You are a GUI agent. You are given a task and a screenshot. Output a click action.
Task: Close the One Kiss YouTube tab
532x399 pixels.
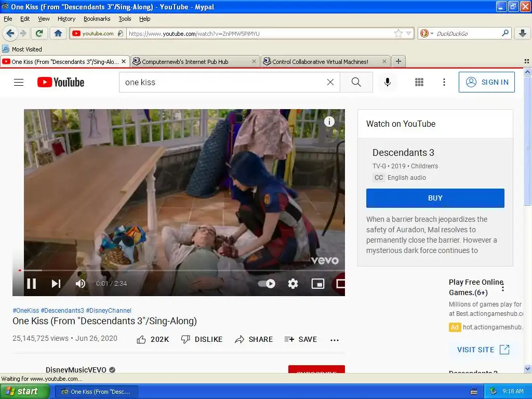point(124,61)
